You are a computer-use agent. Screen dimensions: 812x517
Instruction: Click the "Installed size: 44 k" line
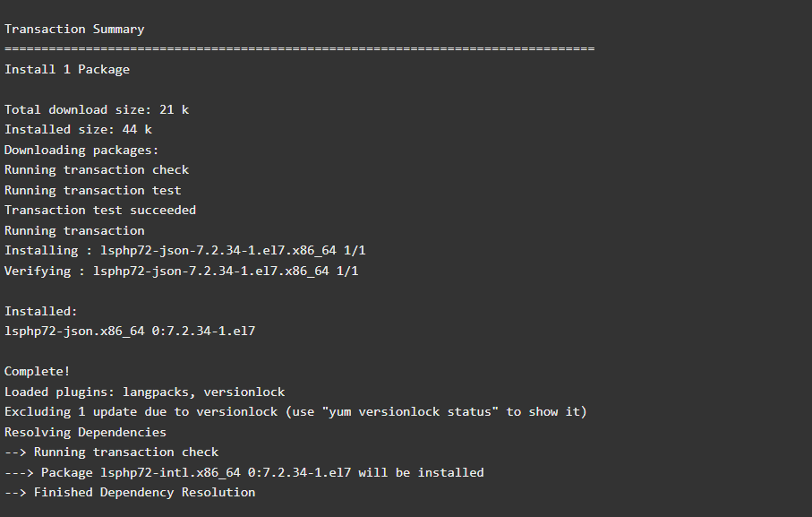coord(78,129)
